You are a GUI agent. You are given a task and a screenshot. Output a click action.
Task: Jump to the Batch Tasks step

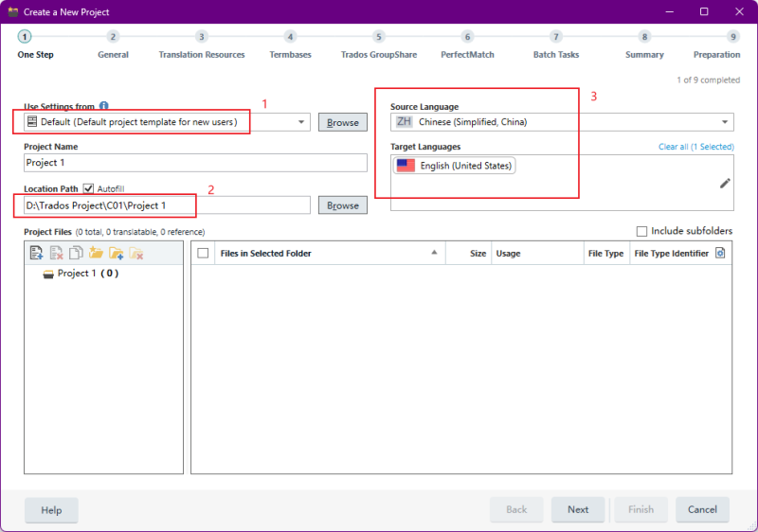pos(556,37)
